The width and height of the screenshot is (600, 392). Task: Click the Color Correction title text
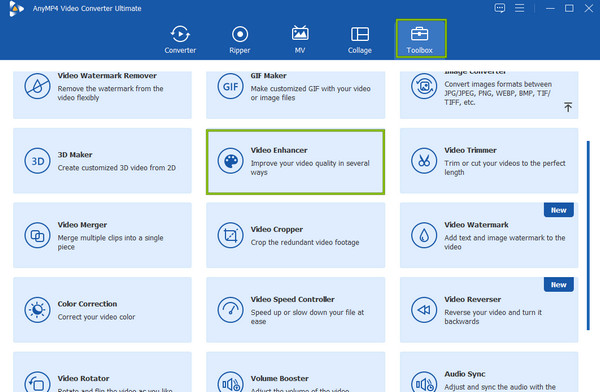[x=87, y=304]
